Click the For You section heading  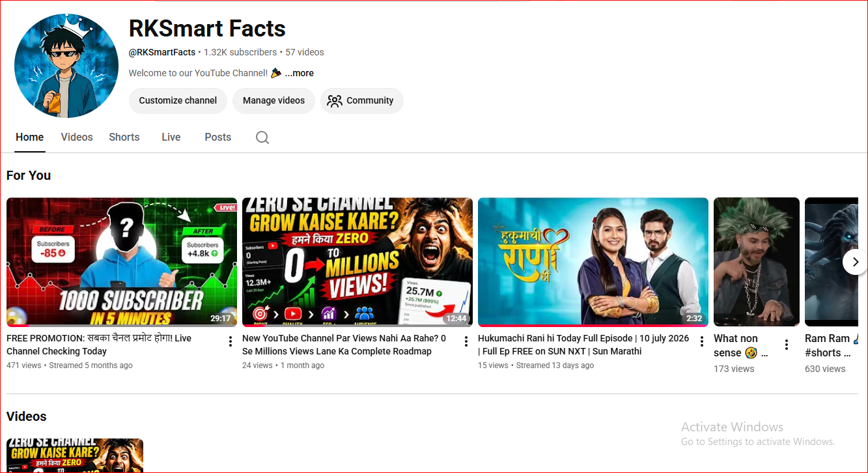coord(29,175)
